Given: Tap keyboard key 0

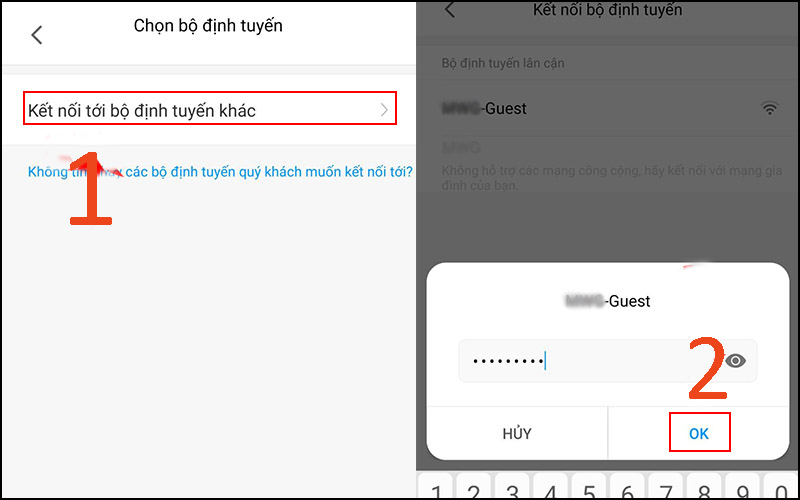Looking at the screenshot, I should coord(781,488).
